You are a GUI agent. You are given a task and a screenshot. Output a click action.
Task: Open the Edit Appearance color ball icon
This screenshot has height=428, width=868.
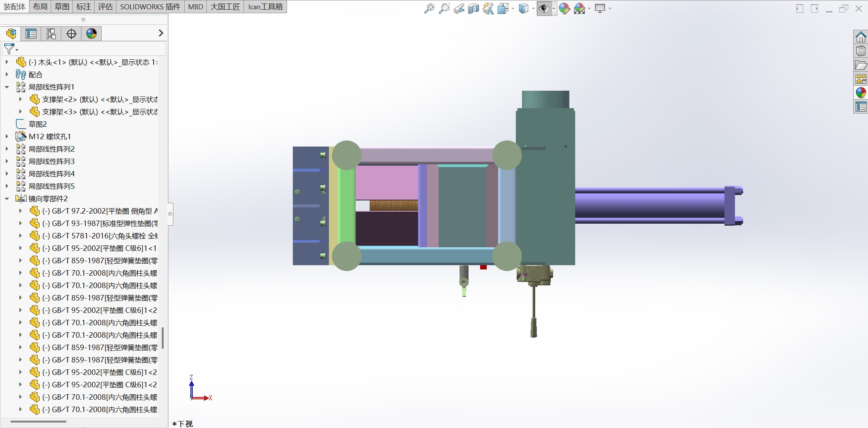pos(564,8)
